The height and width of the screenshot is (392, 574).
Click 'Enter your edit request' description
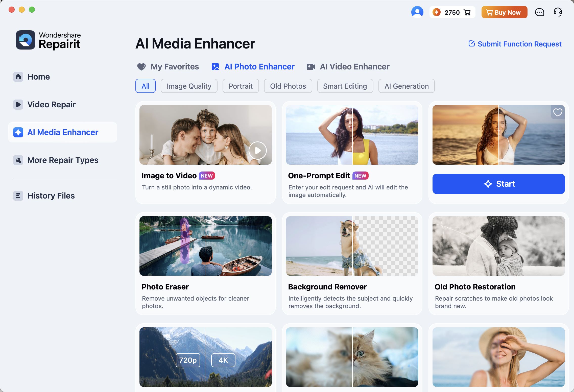(348, 191)
